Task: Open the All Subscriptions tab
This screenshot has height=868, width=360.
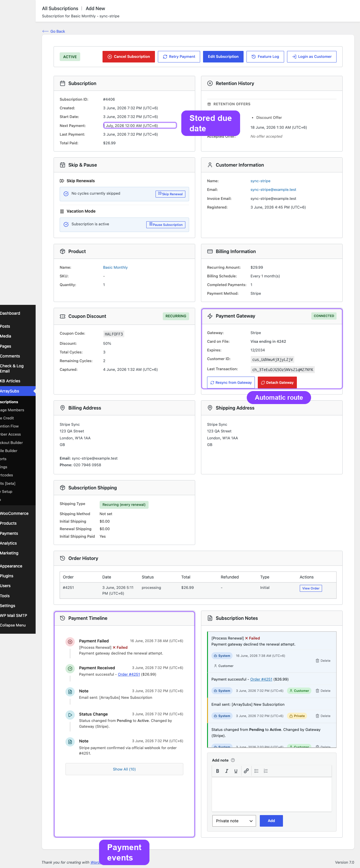Action: [x=60, y=8]
